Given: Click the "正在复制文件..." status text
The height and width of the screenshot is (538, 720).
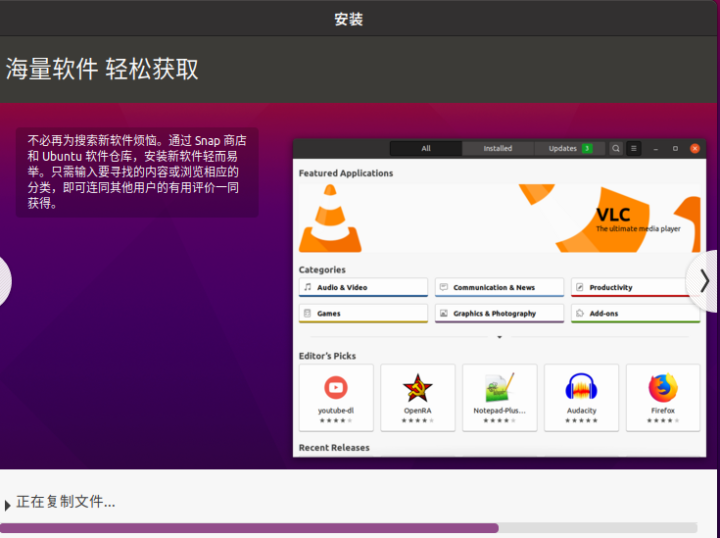Looking at the screenshot, I should pyautogui.click(x=66, y=502).
